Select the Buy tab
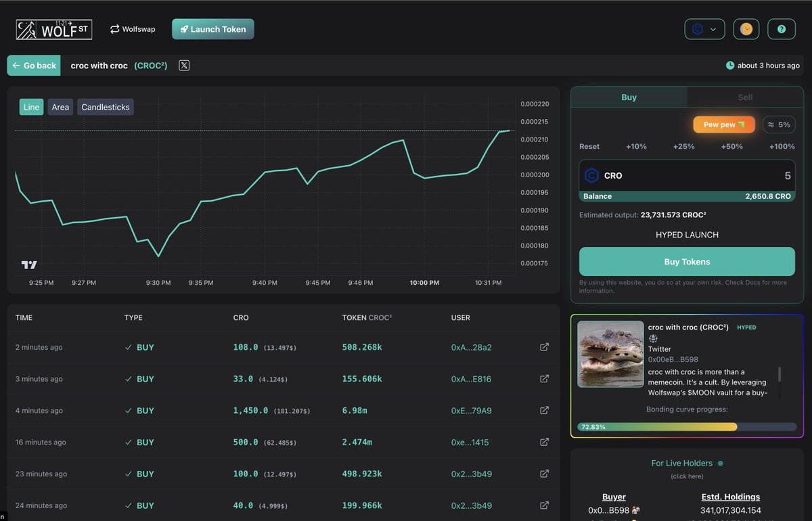This screenshot has width=812, height=521. [x=629, y=97]
